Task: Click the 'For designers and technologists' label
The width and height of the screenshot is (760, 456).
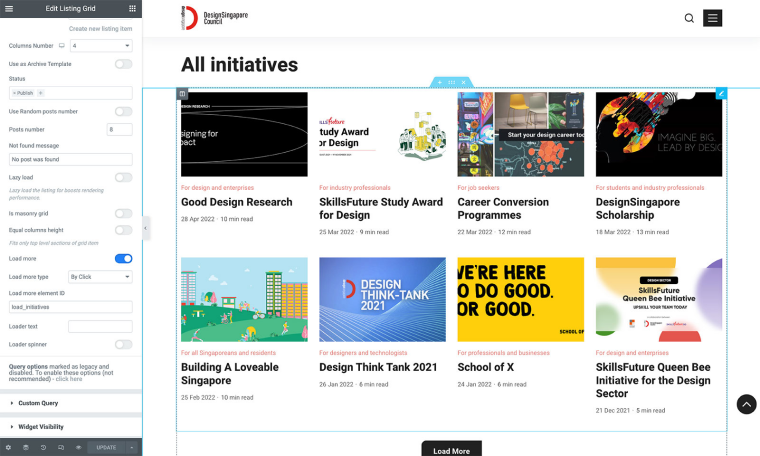Action: pyautogui.click(x=363, y=353)
